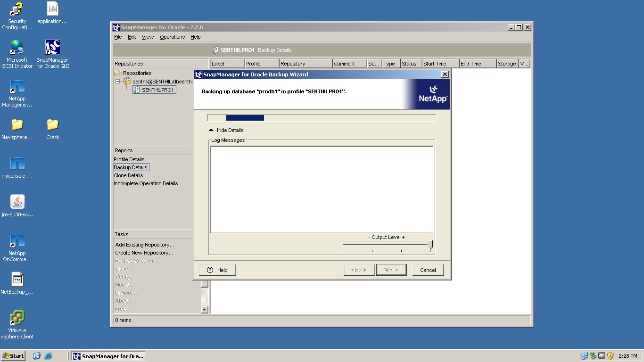Viewport: 644px width, 362px height.
Task: Click Tasks list scrollbar down arrow
Action: click(x=205, y=310)
